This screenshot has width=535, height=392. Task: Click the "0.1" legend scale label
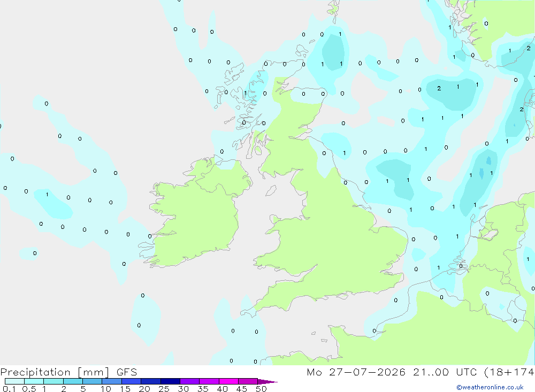[9, 389]
